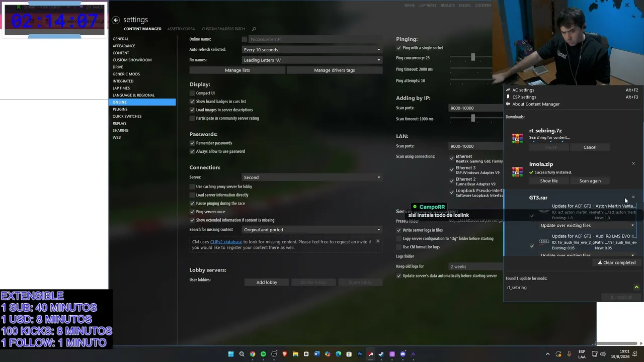Open Microsoft Word from the taskbar
Screen dimensions: 644x362
point(317,354)
